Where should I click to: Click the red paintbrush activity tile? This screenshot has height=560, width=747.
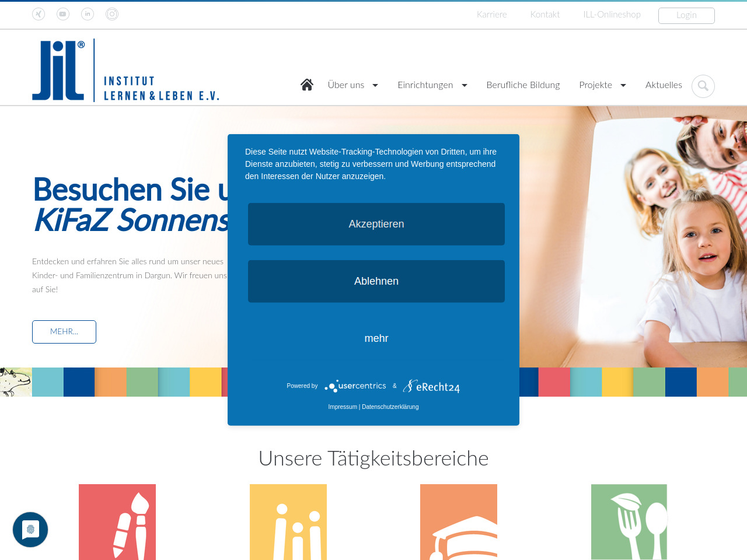click(117, 521)
